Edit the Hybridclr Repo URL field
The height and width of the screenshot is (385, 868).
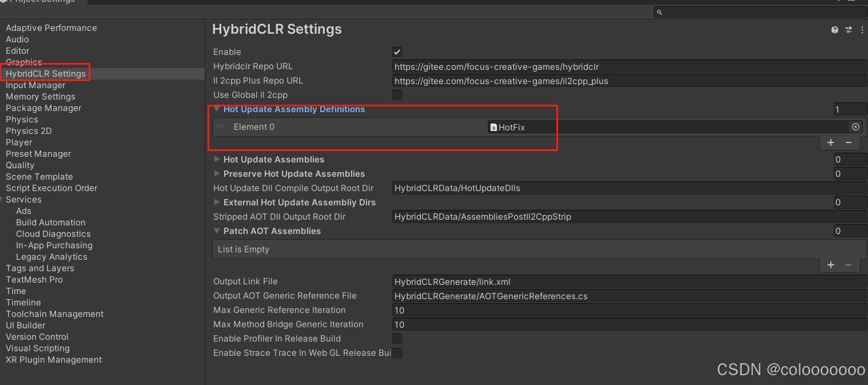click(x=630, y=66)
